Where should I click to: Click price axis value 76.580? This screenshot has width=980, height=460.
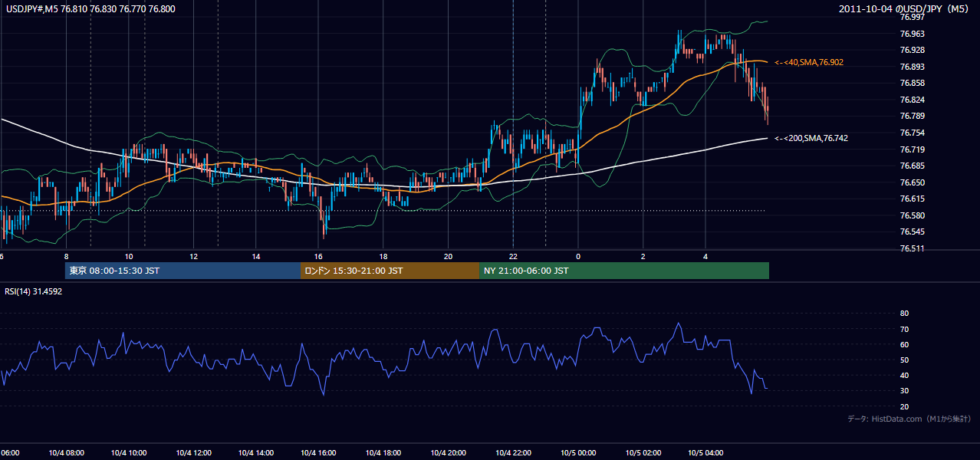[x=912, y=215]
